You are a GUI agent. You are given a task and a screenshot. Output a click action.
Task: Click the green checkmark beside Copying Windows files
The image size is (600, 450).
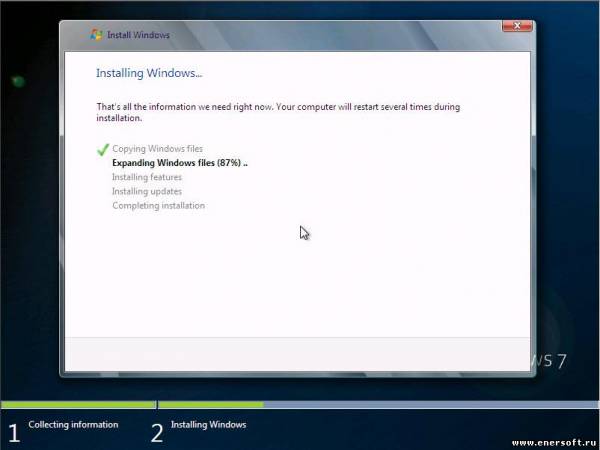pyautogui.click(x=103, y=149)
